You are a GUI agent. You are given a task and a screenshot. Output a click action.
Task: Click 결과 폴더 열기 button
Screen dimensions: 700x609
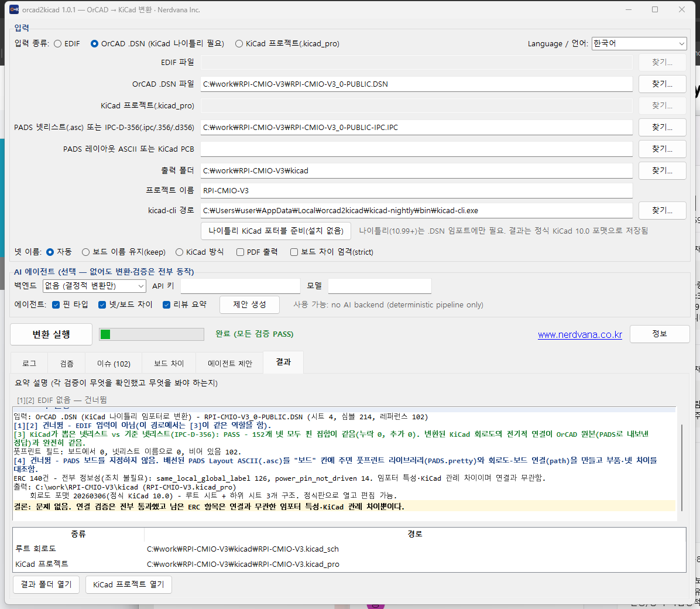(46, 584)
